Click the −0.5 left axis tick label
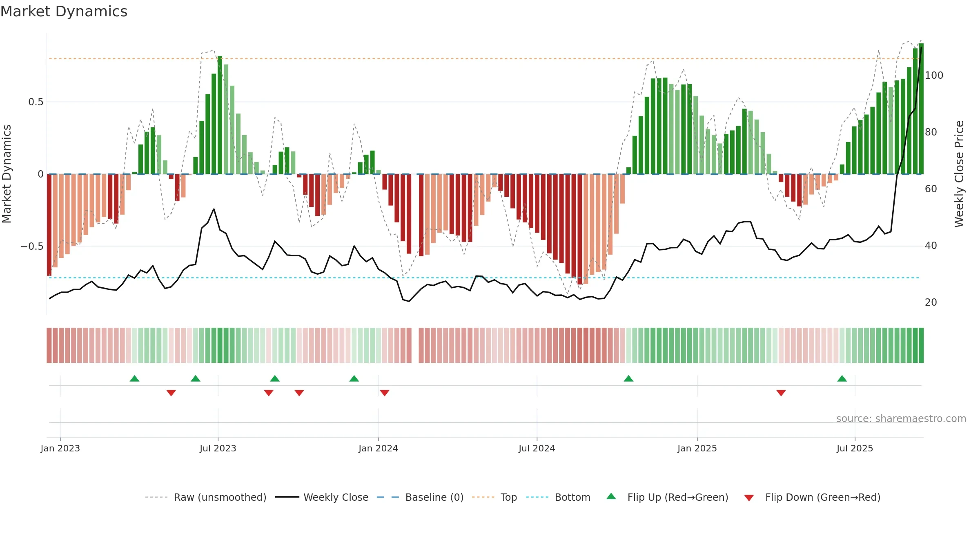The width and height of the screenshot is (980, 551). [x=32, y=247]
